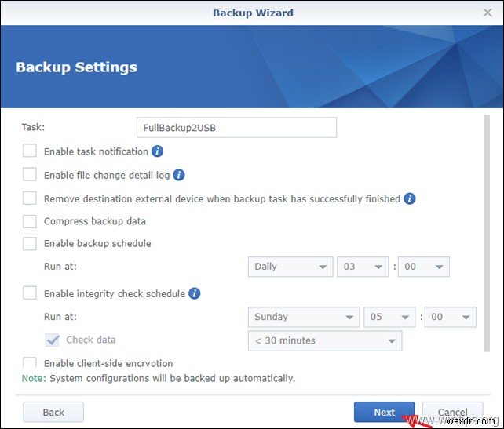Screen dimensions: 504x429
Task: Click info icon beside Remove destination external device
Action: (410, 198)
